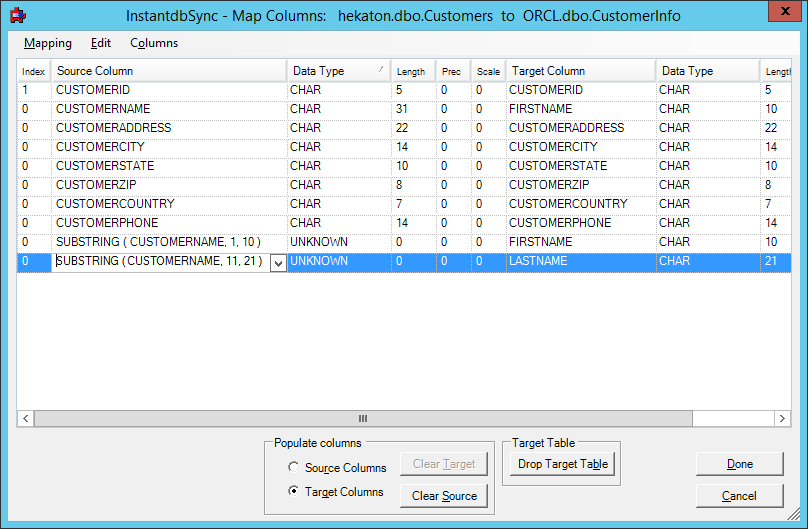
Task: Select the CUSTOMERADDRESS source column cell
Action: tap(169, 128)
